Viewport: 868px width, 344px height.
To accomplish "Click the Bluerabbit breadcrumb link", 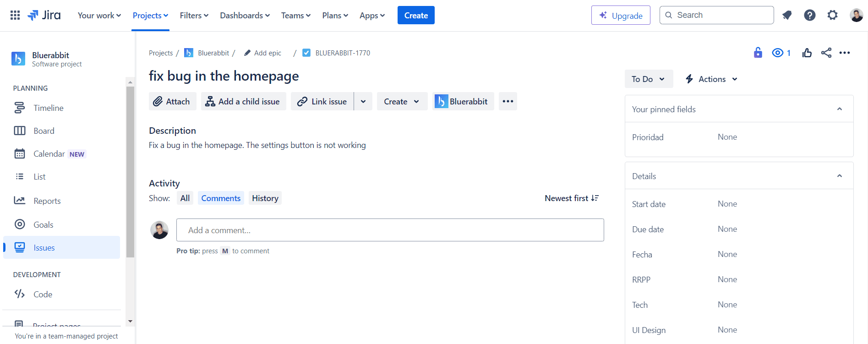I will [x=213, y=53].
